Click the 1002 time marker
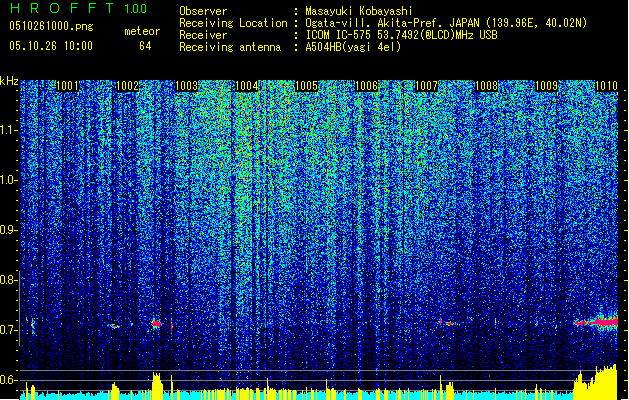This screenshot has width=629, height=400. [127, 85]
